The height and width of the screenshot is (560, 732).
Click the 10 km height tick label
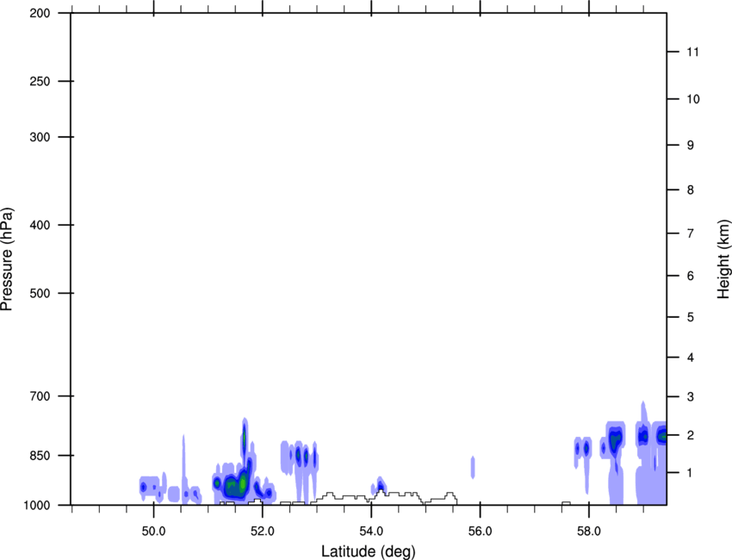coord(690,99)
